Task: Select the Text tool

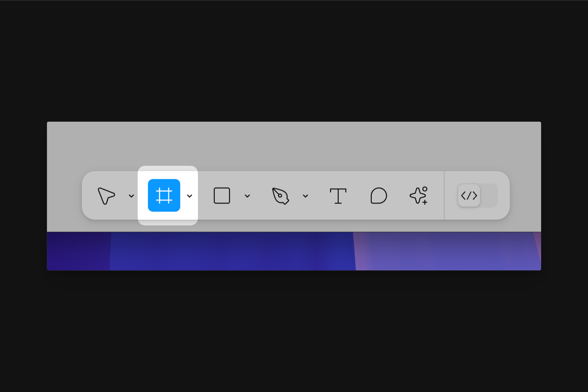Action: [338, 196]
